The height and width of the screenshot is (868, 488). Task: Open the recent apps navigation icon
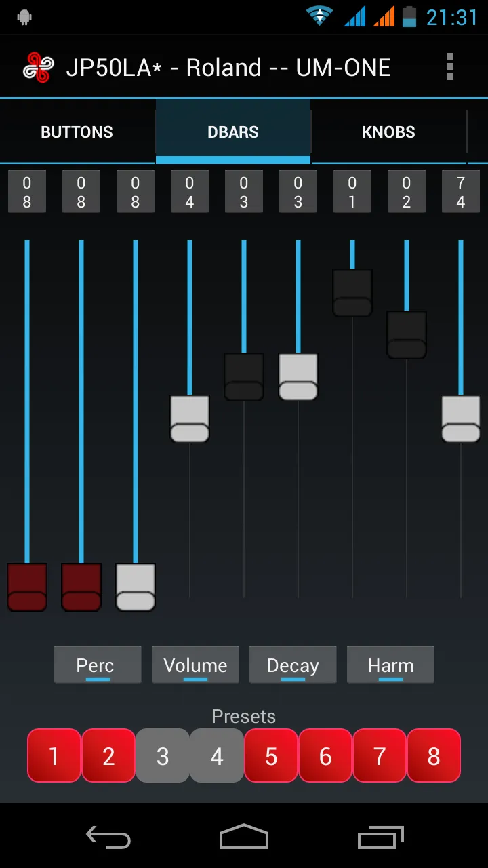(x=380, y=837)
